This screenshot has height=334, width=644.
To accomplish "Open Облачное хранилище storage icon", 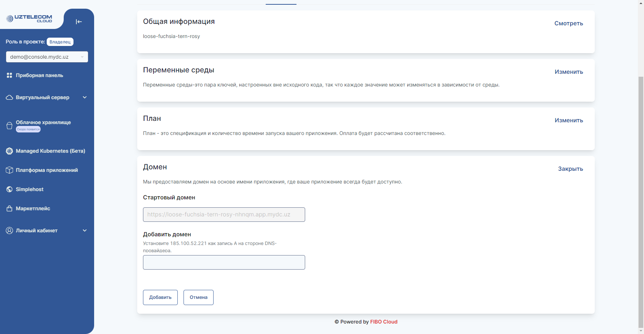I will (x=9, y=125).
